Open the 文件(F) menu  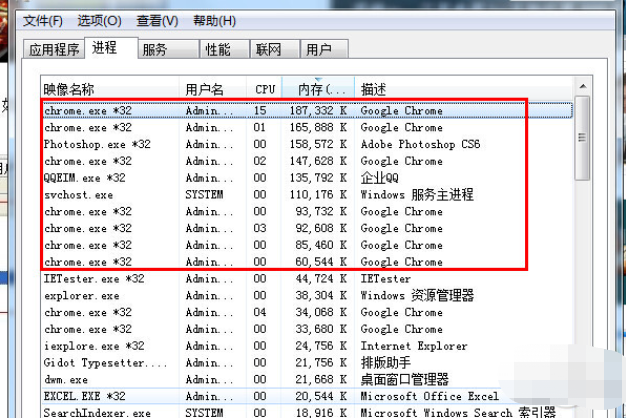pos(43,20)
